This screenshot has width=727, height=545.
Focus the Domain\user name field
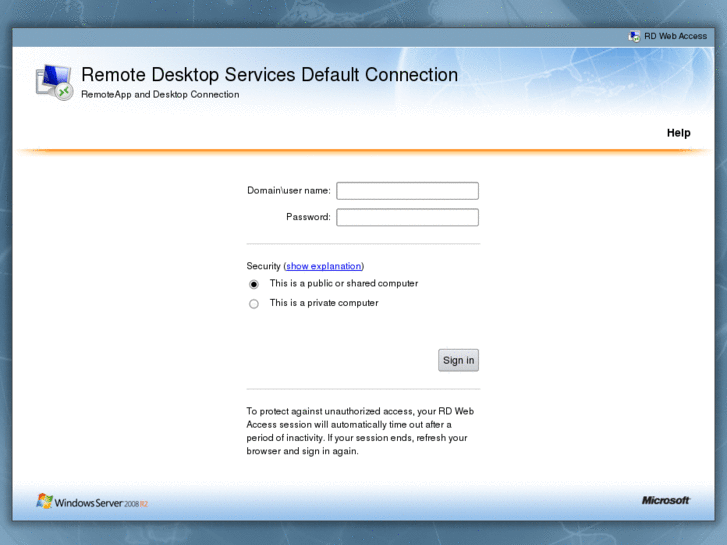pos(408,191)
